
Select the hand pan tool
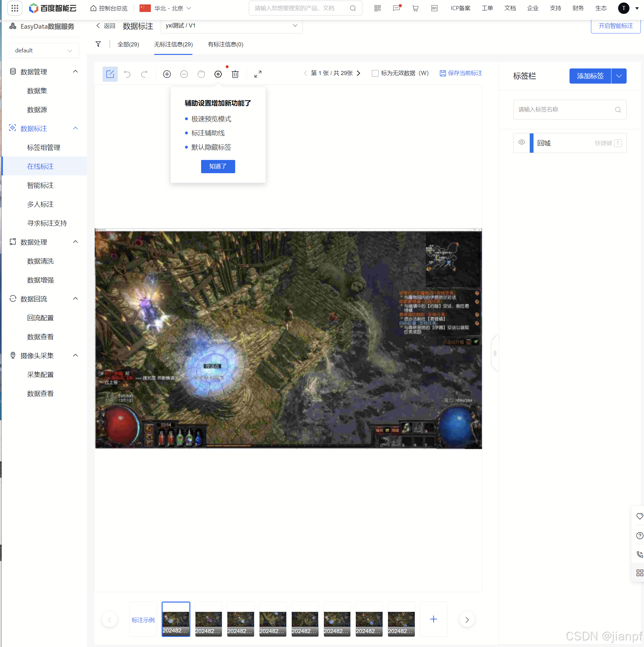tap(201, 74)
